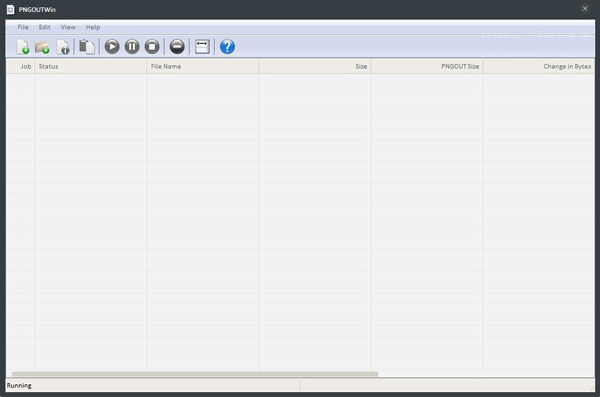The image size is (600, 397).
Task: Sort by the Status column header
Action: 91,66
